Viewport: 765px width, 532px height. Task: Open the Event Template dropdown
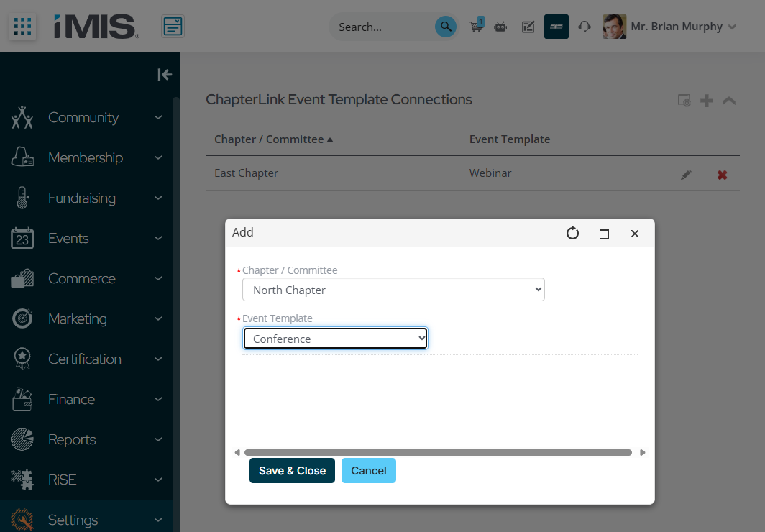coord(335,339)
